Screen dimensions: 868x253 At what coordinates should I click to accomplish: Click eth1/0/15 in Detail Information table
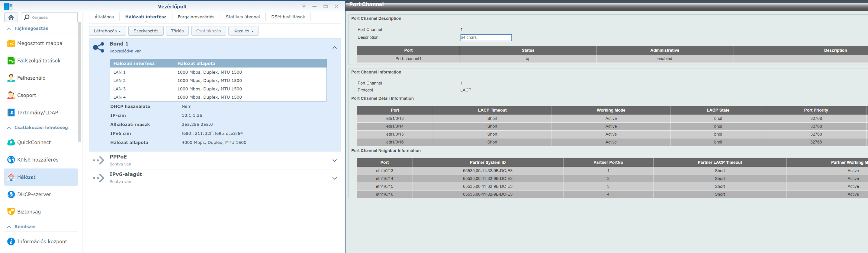click(395, 134)
